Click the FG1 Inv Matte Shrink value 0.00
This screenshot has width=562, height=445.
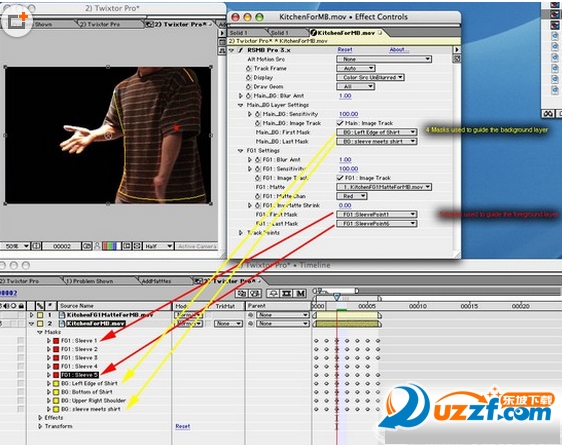click(345, 205)
